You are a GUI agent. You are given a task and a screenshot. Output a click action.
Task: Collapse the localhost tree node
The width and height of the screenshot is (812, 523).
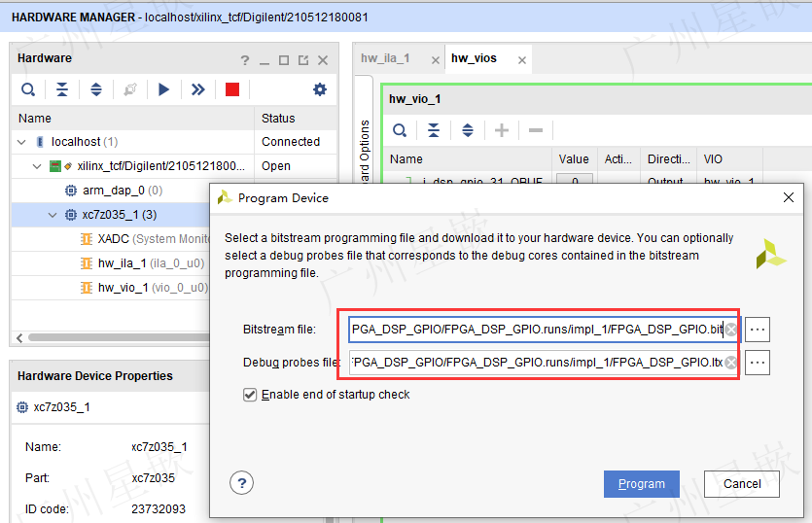[x=21, y=142]
